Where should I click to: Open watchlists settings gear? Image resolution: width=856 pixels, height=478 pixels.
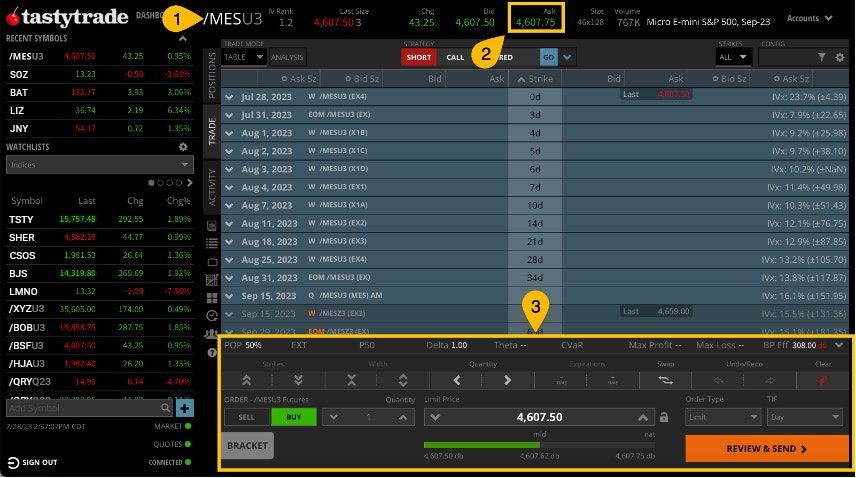[183, 147]
